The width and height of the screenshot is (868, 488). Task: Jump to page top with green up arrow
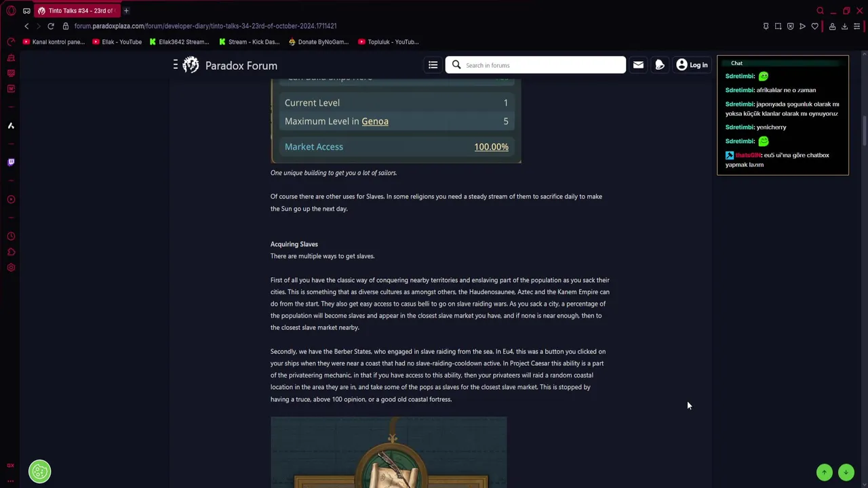[x=825, y=472]
